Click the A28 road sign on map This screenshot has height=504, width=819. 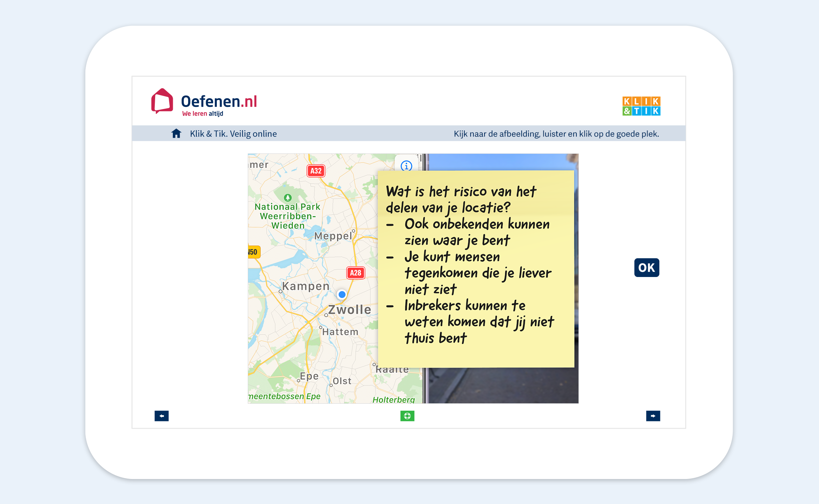point(356,273)
